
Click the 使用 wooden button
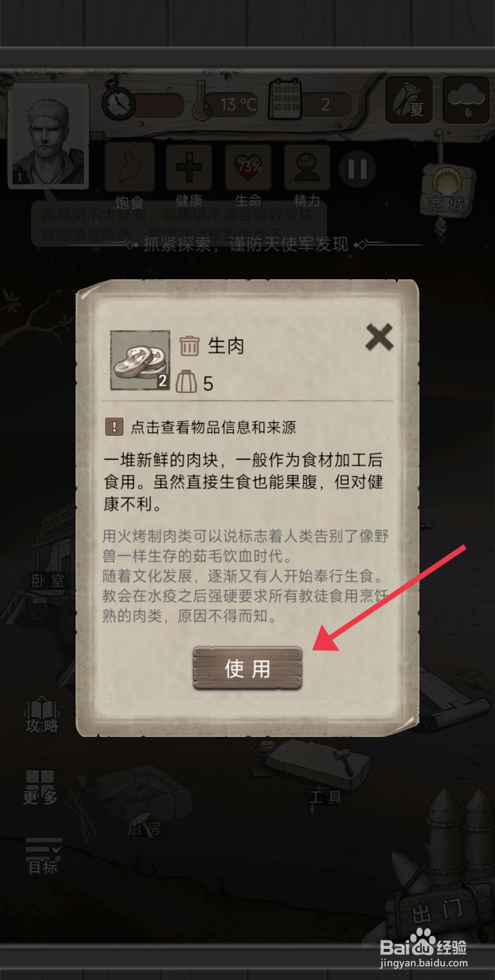(247, 668)
